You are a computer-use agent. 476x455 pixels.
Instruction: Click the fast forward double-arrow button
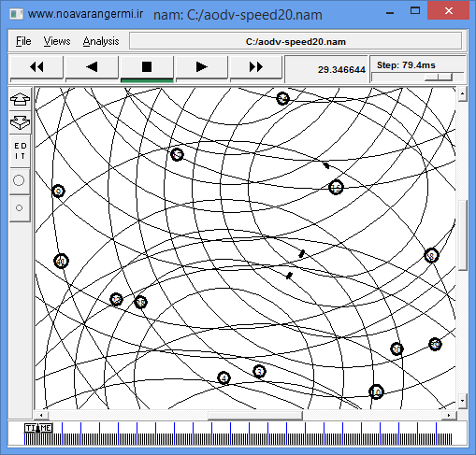pyautogui.click(x=256, y=67)
